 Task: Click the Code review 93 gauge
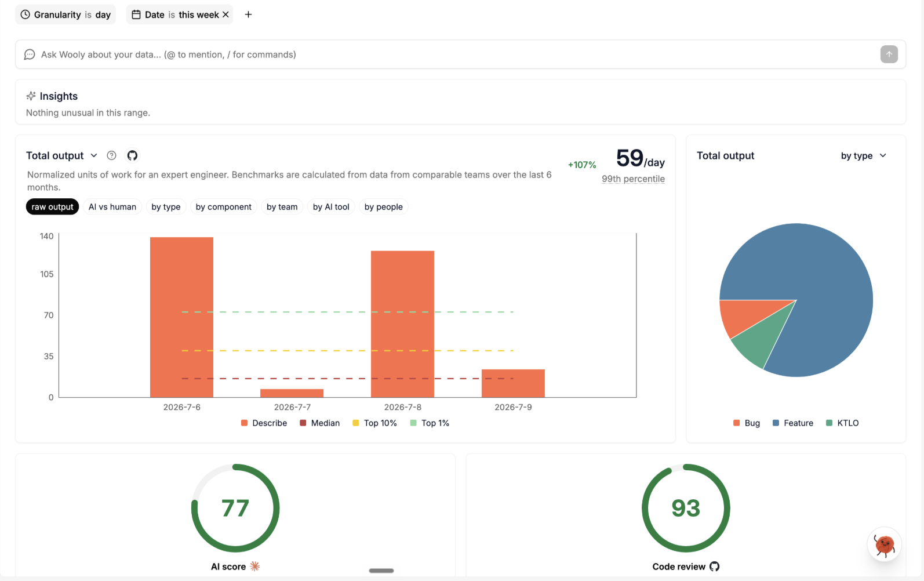tap(686, 508)
